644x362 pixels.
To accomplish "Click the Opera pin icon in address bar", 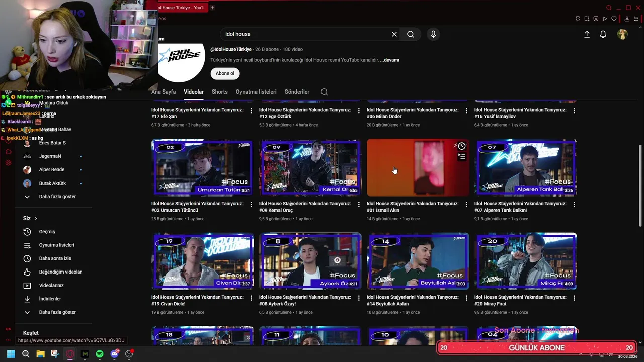I will pyautogui.click(x=578, y=19).
